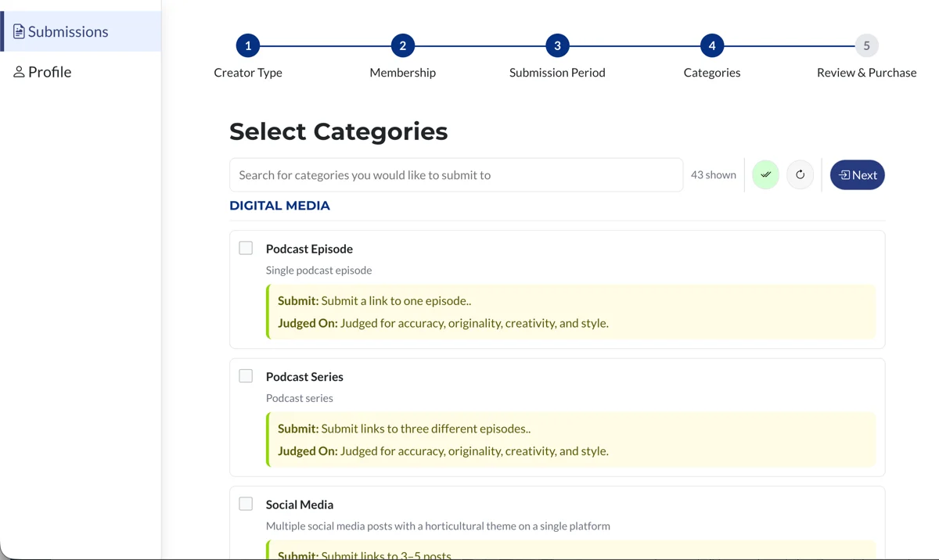Click the select-all double checkmark icon
The width and height of the screenshot is (939, 560).
(765, 174)
